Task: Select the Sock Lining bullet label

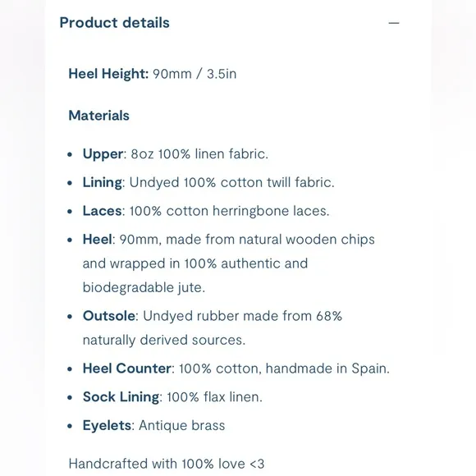Action: click(121, 397)
